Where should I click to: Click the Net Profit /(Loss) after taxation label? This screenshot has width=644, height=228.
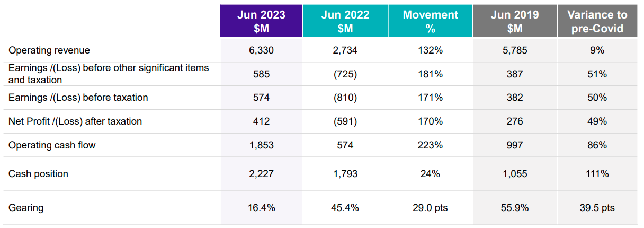click(75, 121)
